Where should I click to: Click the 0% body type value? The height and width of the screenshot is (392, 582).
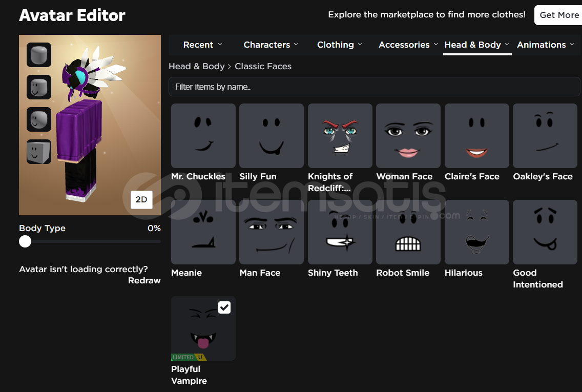tap(154, 229)
